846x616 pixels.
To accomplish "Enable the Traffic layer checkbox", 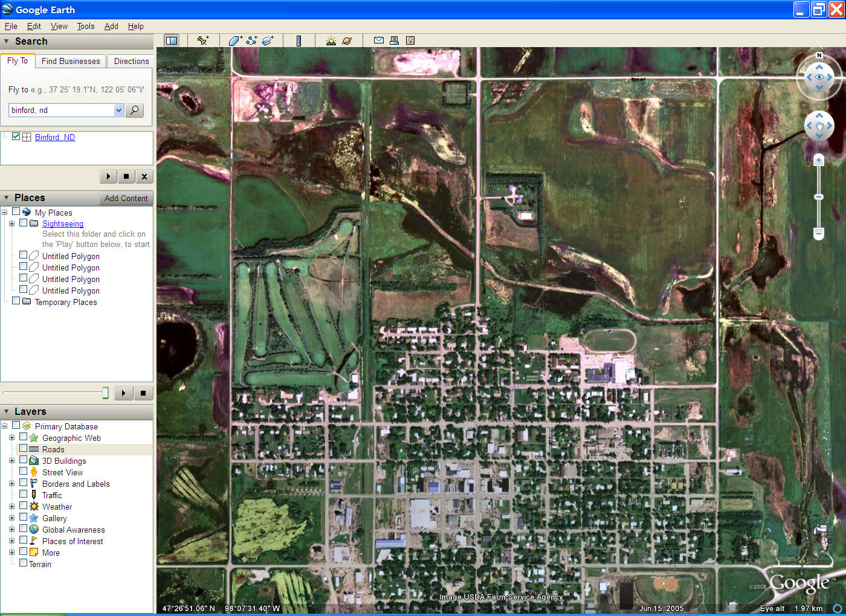I will coord(24,494).
